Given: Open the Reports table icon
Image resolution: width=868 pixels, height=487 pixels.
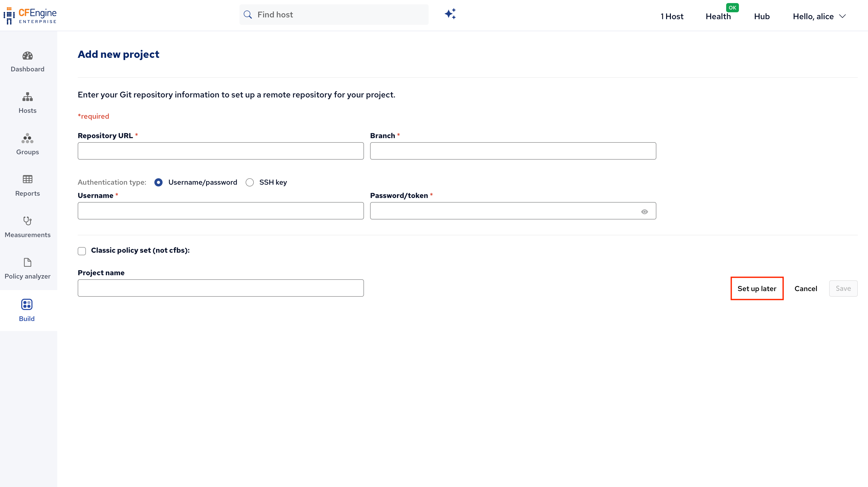Looking at the screenshot, I should pyautogui.click(x=28, y=179).
